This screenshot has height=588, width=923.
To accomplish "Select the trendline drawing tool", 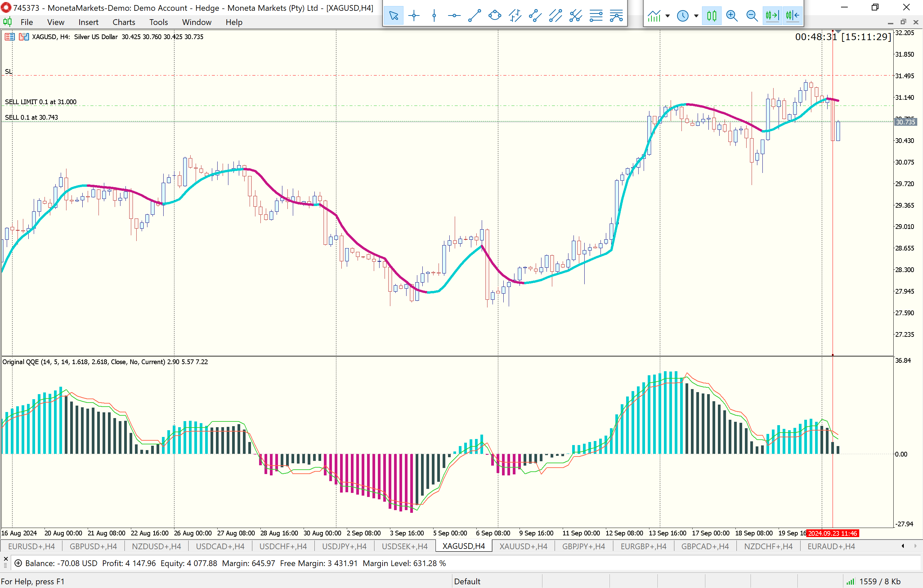I will 475,16.
